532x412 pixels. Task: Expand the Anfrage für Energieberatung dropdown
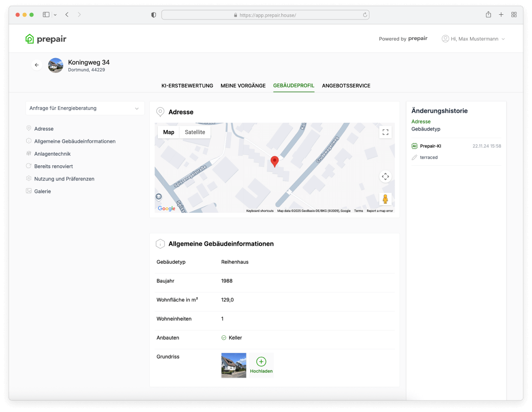point(85,108)
